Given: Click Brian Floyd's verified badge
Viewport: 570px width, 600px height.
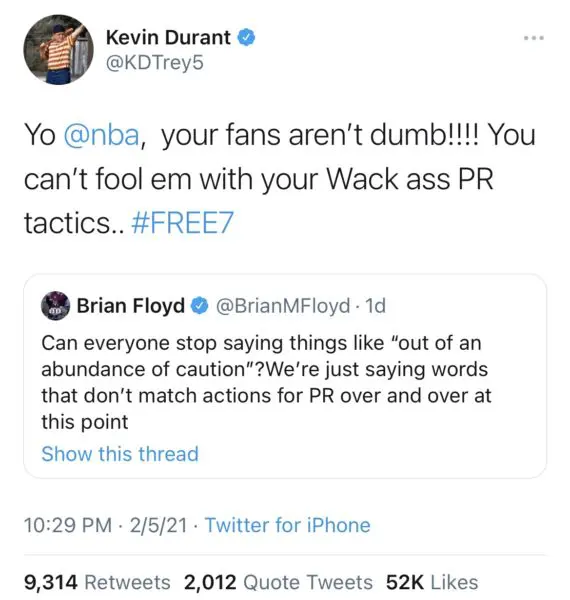Looking at the screenshot, I should pos(199,306).
